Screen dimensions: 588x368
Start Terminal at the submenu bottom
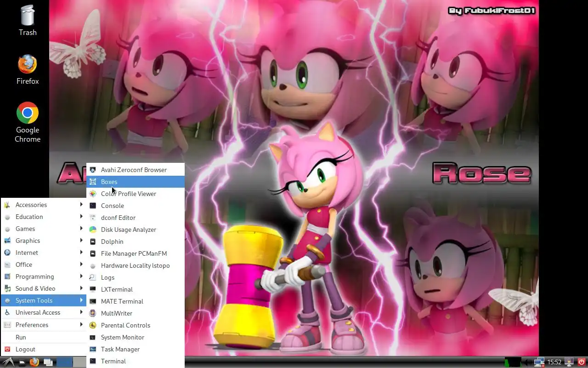pos(136,361)
